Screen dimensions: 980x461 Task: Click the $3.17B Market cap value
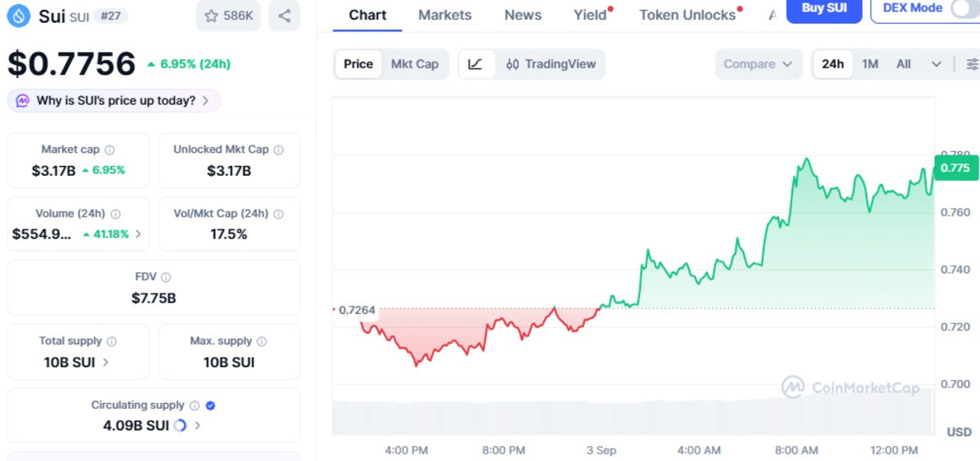[x=54, y=170]
